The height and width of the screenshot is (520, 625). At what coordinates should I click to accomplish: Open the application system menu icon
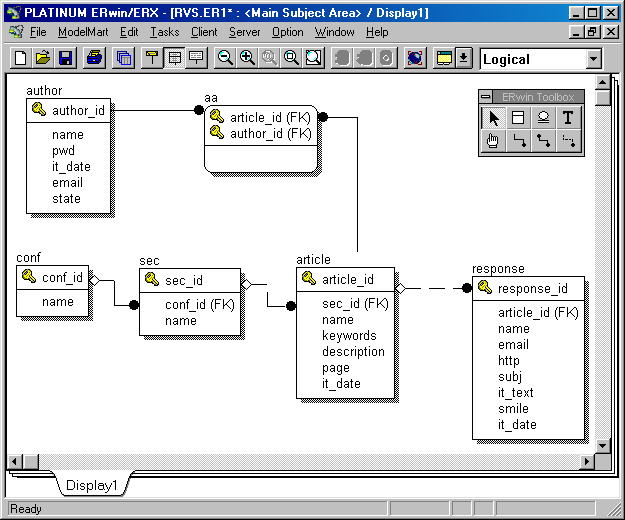pos(14,13)
